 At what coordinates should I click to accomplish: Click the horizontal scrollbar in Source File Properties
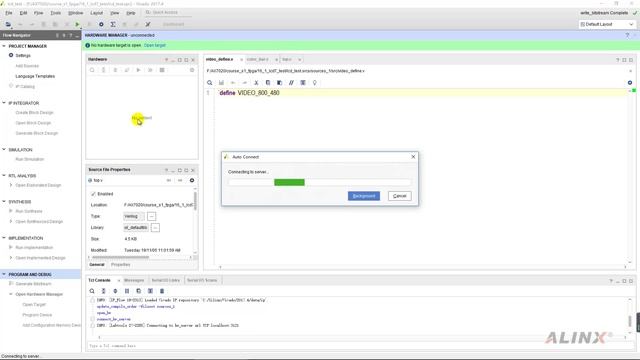coord(121,258)
